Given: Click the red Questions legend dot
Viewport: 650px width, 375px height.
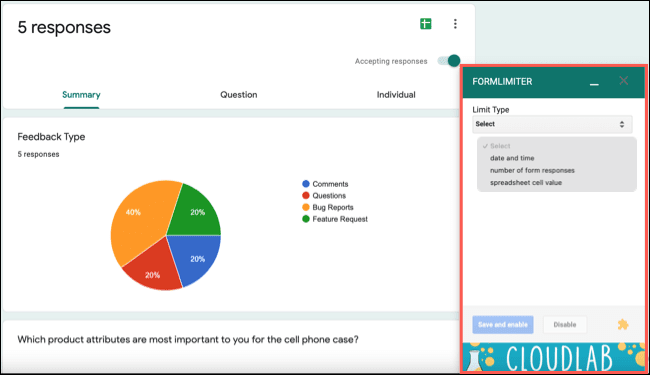Looking at the screenshot, I should point(306,195).
